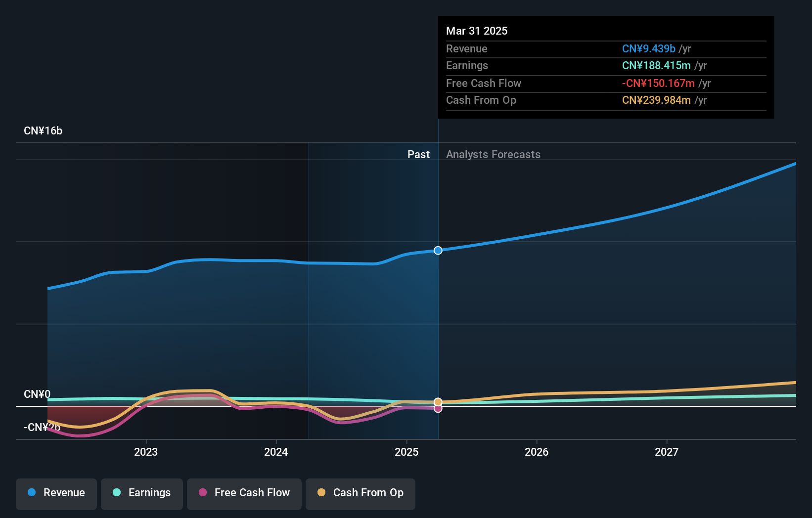
Task: Toggle the Cash From Op legend button
Action: 361,494
